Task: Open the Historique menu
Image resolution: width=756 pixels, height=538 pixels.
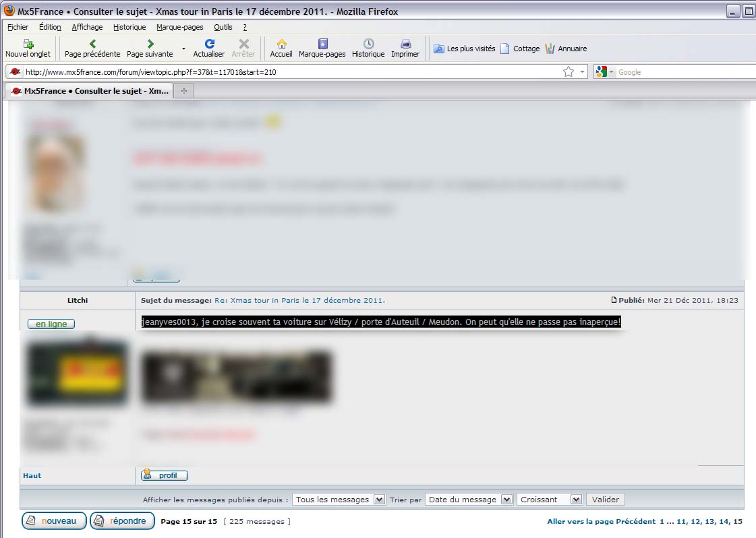Action: 129,27
